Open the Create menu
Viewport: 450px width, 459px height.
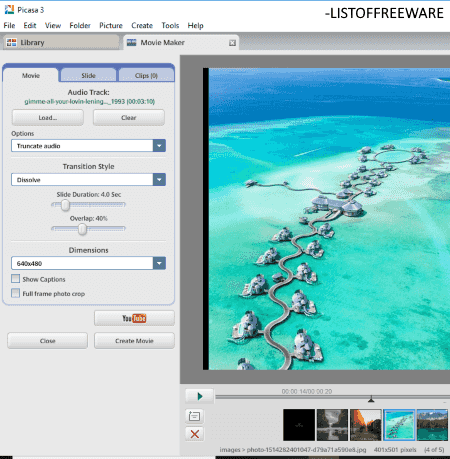coord(142,25)
